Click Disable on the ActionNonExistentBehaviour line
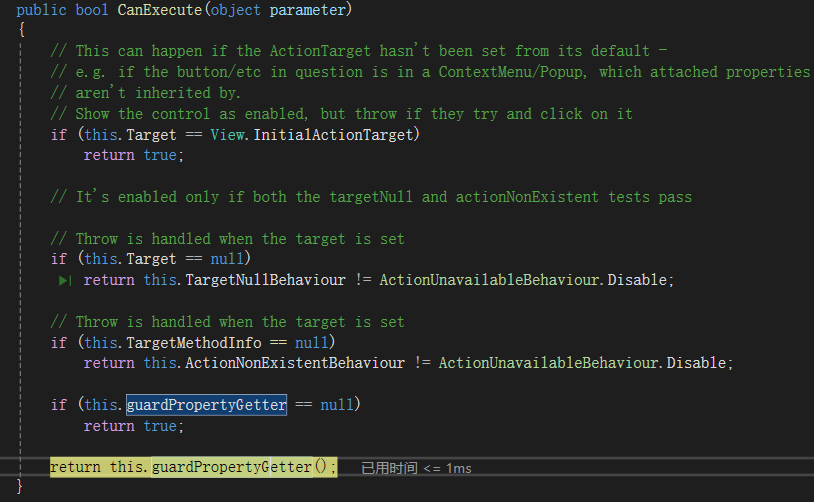 pyautogui.click(x=698, y=363)
